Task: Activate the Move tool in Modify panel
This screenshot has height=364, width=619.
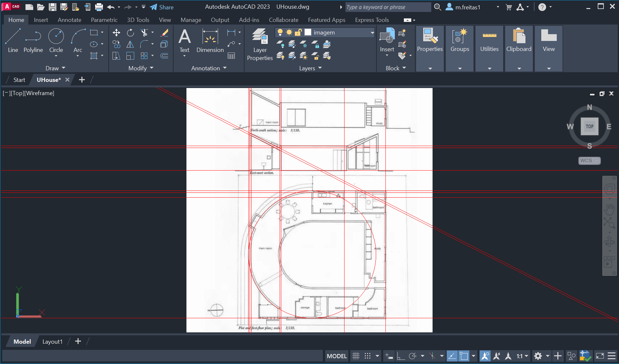Action: click(x=116, y=33)
